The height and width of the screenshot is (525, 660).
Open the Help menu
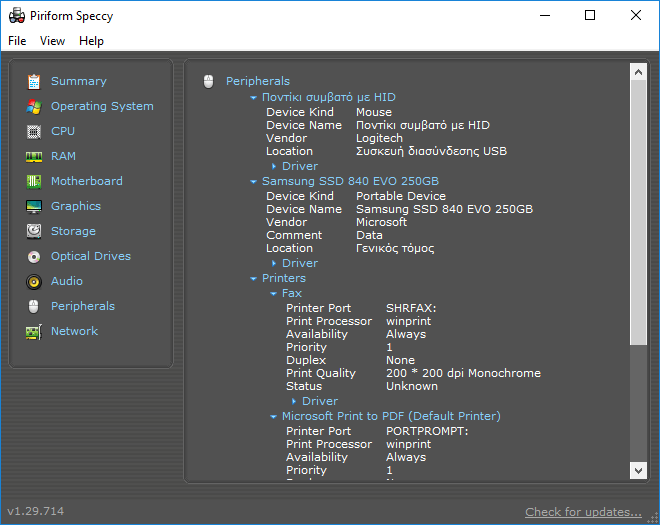pyautogui.click(x=91, y=41)
